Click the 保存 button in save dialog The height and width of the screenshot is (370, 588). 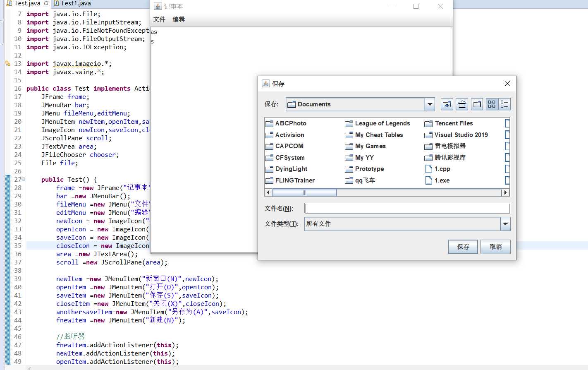463,247
